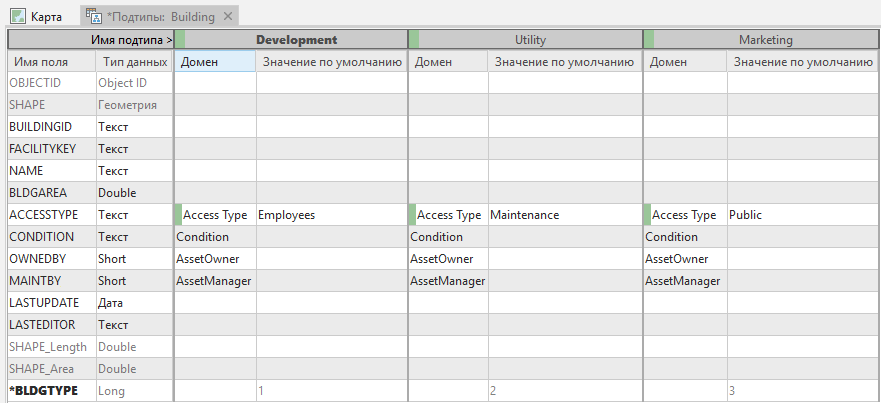Click the Maintenance default value cell
This screenshot has width=881, height=403.
click(x=564, y=215)
